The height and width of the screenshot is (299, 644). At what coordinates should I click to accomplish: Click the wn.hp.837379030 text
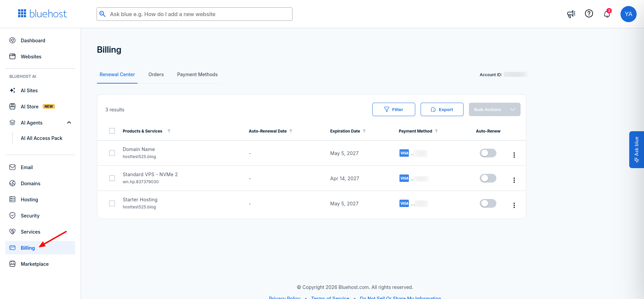tap(141, 182)
